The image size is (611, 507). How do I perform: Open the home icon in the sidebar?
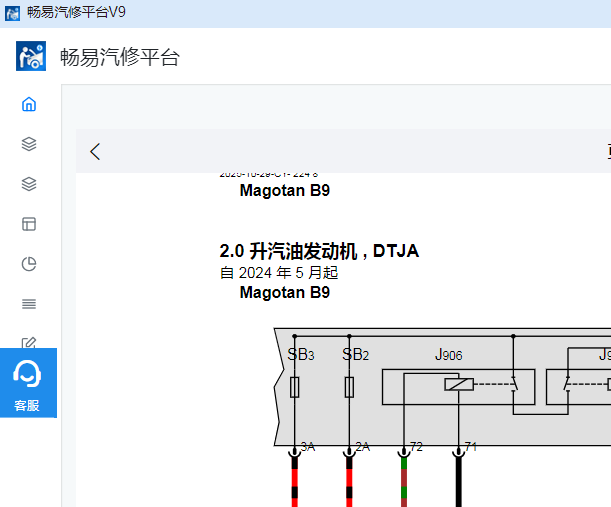click(29, 104)
